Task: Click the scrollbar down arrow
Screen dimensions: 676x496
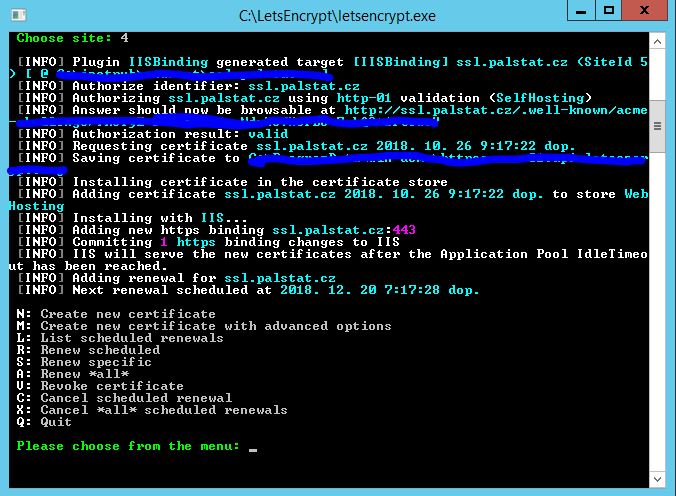Action: [657, 479]
